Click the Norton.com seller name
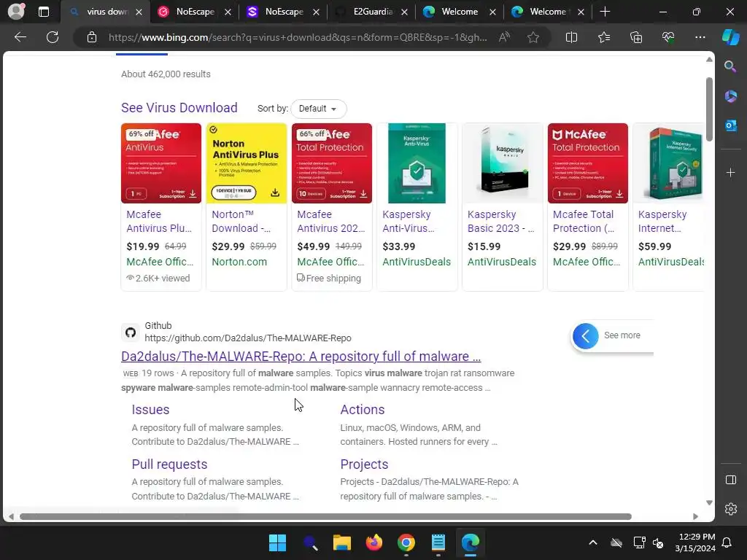This screenshot has width=747, height=560. coord(239,262)
